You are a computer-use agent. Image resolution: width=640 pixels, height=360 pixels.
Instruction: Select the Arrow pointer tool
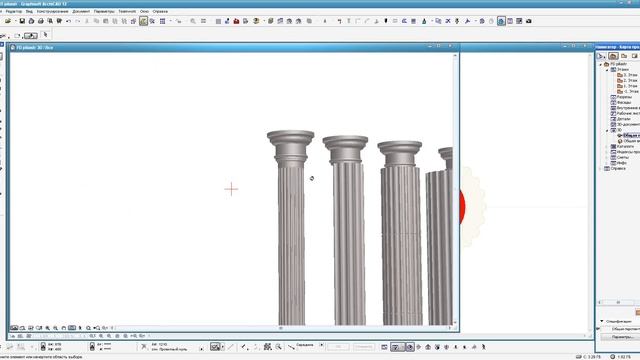(x=46, y=35)
